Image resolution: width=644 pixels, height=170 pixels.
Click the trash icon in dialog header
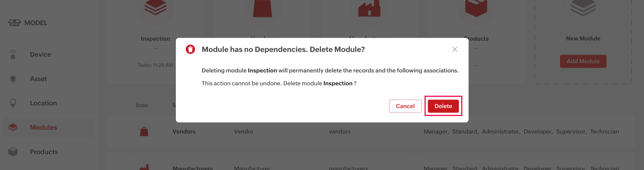[190, 49]
